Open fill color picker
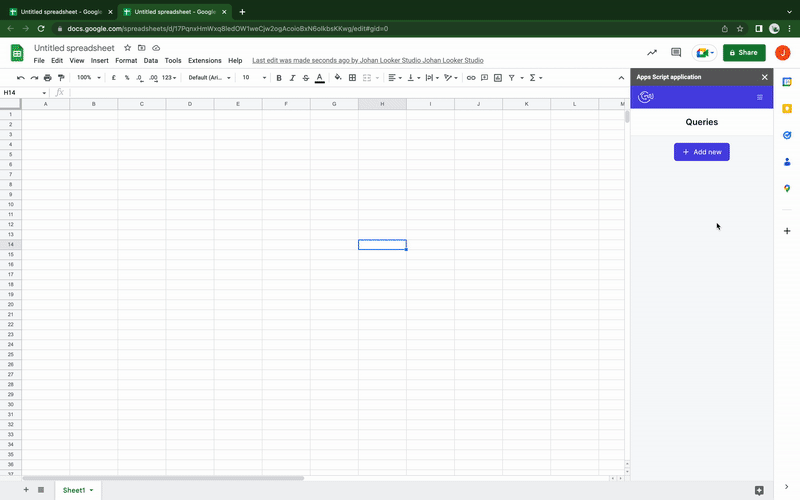 click(x=338, y=78)
